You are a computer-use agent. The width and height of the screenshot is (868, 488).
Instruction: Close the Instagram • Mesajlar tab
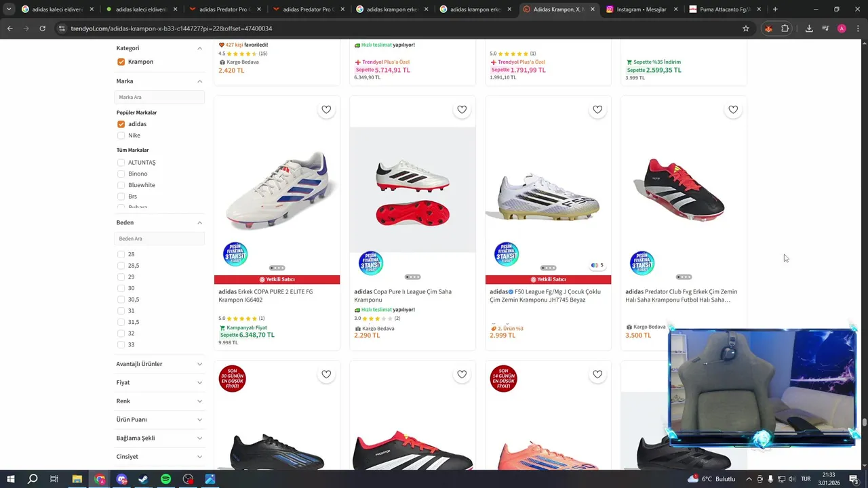pyautogui.click(x=675, y=9)
